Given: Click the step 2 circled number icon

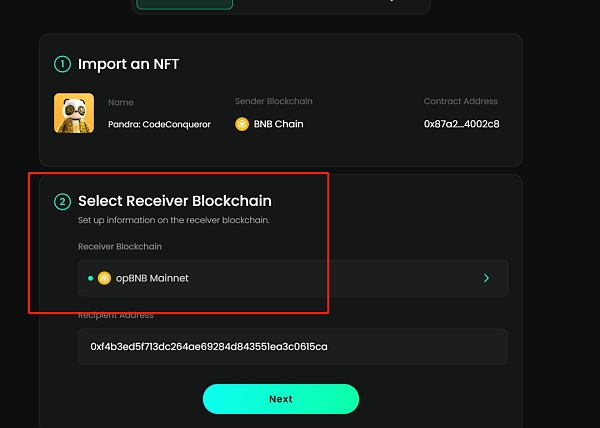Looking at the screenshot, I should [62, 201].
